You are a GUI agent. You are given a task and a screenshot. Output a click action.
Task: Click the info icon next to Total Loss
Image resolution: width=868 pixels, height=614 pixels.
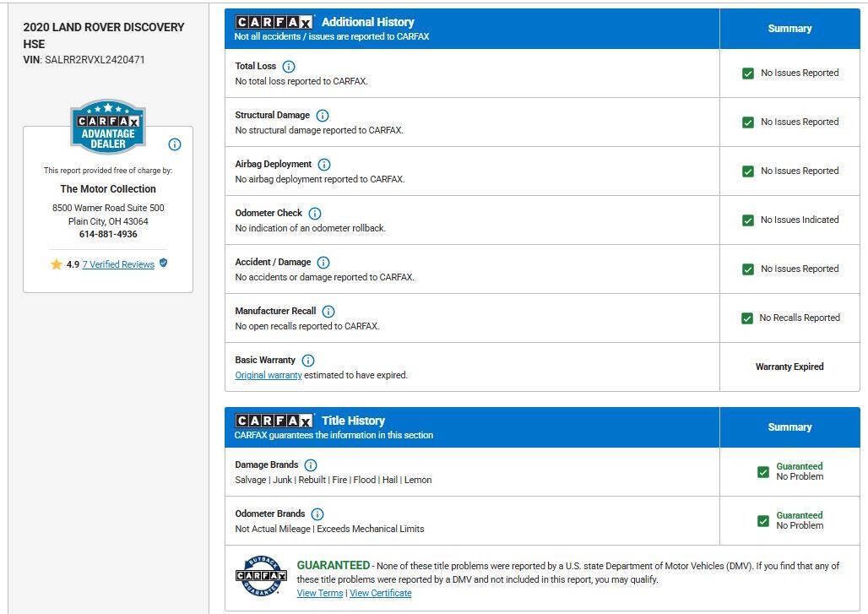(289, 67)
